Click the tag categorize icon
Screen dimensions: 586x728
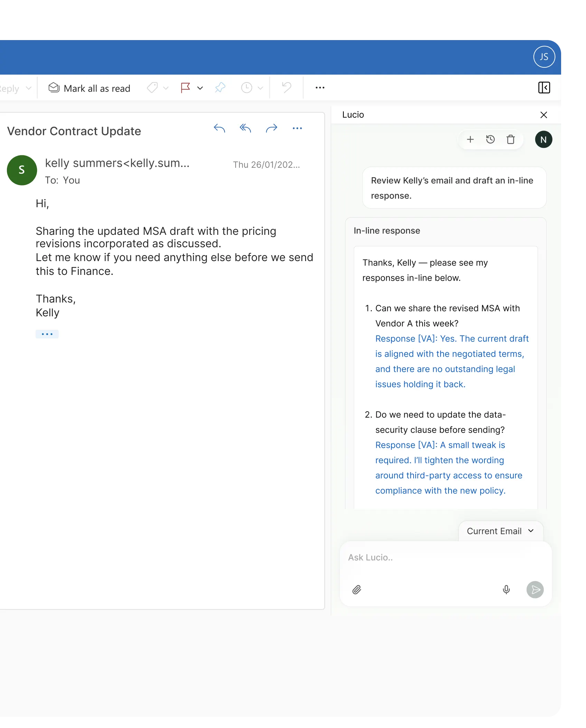coord(152,88)
